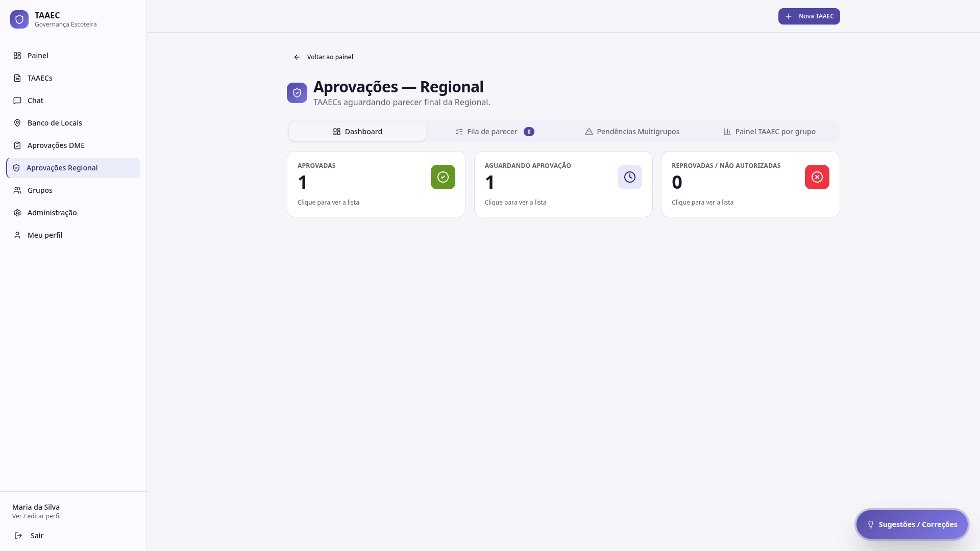Click the Administração gear icon
The height and width of the screenshot is (551, 980).
17,213
